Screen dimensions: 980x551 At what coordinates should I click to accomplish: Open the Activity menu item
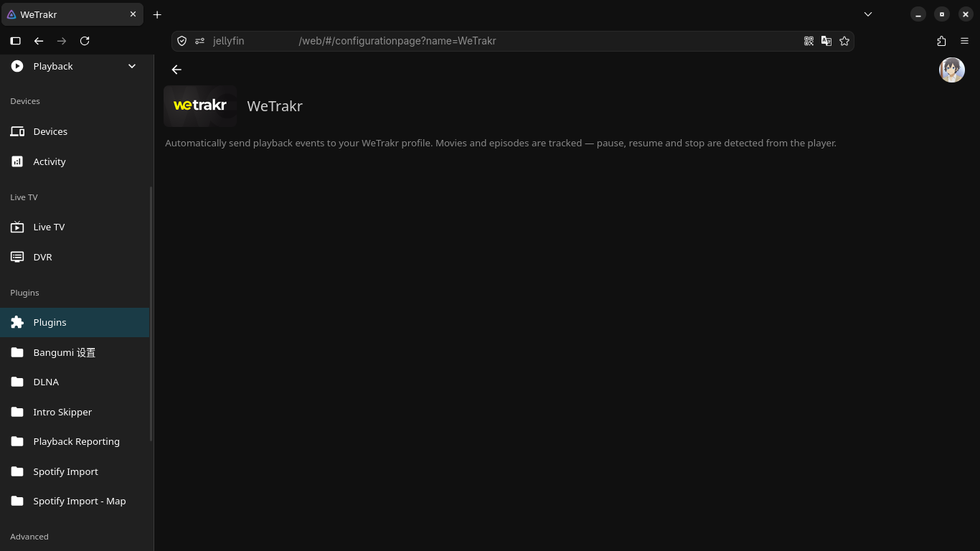click(x=75, y=161)
